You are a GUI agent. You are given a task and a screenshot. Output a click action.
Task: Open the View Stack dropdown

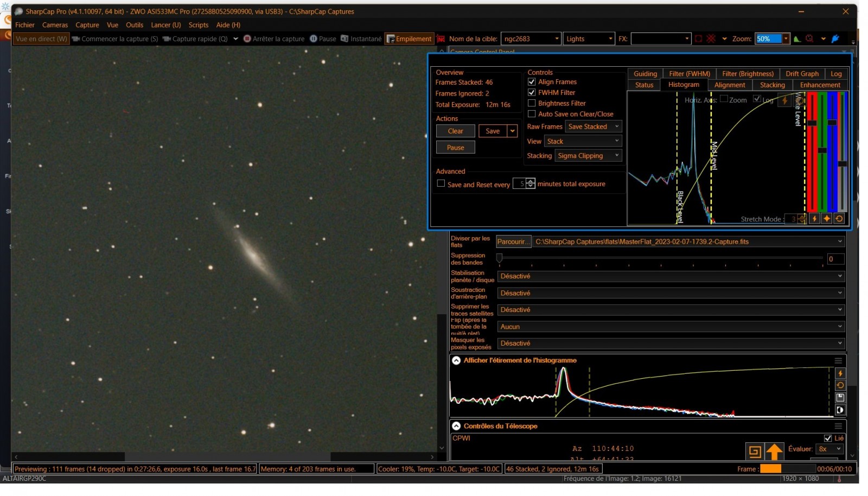point(583,141)
